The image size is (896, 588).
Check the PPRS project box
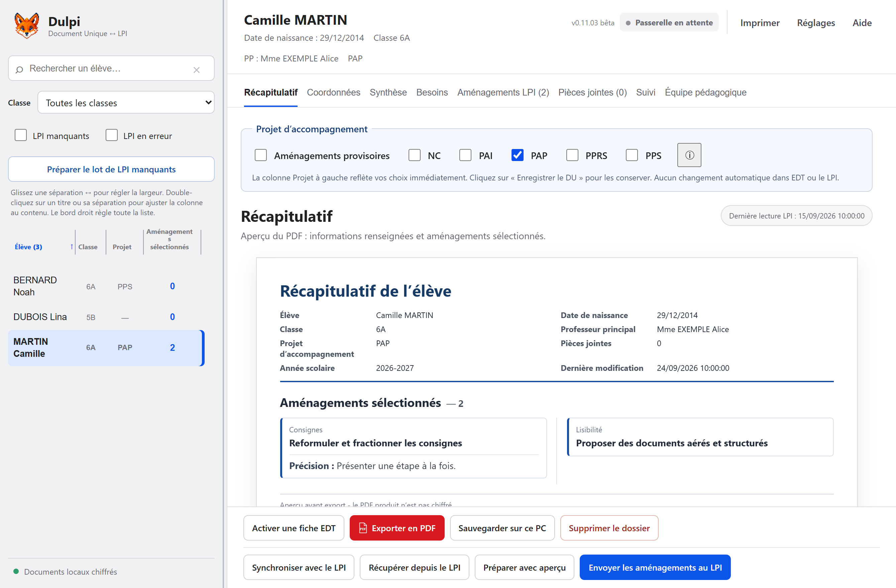tap(572, 155)
